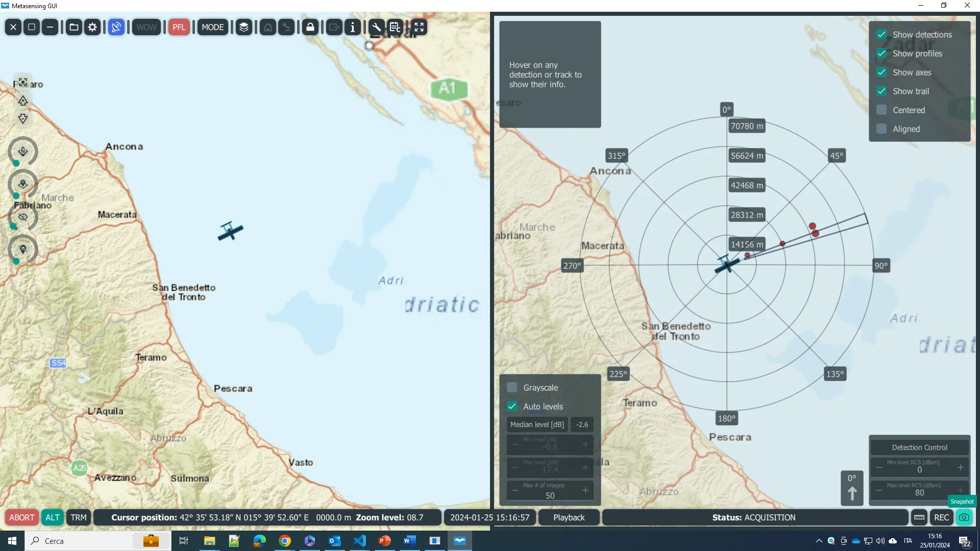
Task: Click the export arrow icon
Action: pyautogui.click(x=334, y=27)
